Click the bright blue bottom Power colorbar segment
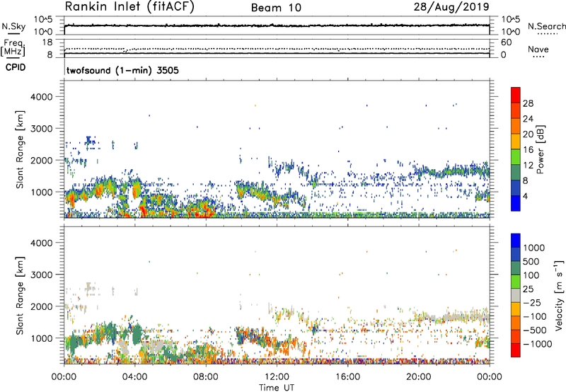 click(x=516, y=203)
